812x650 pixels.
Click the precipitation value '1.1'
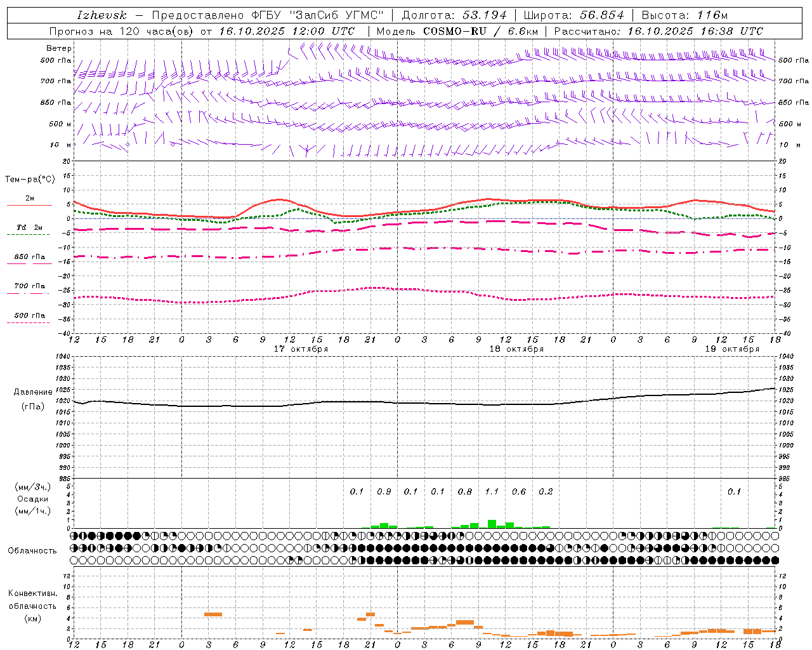click(x=492, y=491)
